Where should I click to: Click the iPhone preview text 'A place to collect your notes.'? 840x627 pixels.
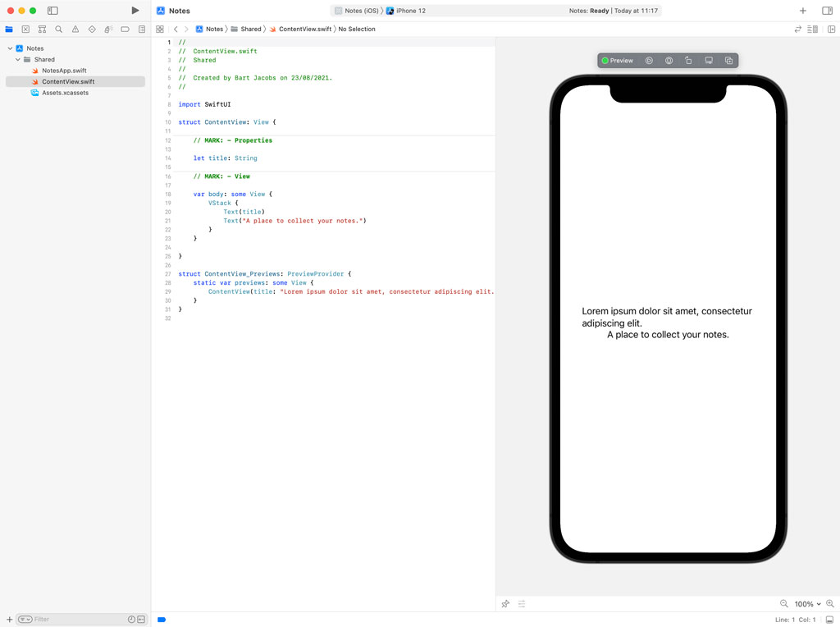pos(668,334)
